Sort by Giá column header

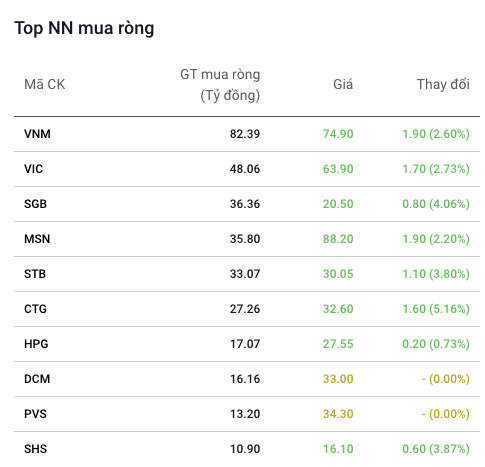343,84
